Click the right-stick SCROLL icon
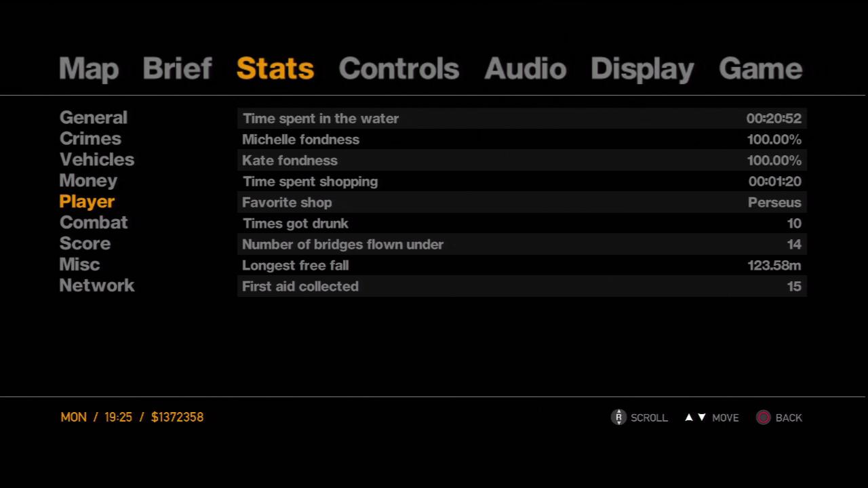The image size is (868, 488). tap(618, 418)
